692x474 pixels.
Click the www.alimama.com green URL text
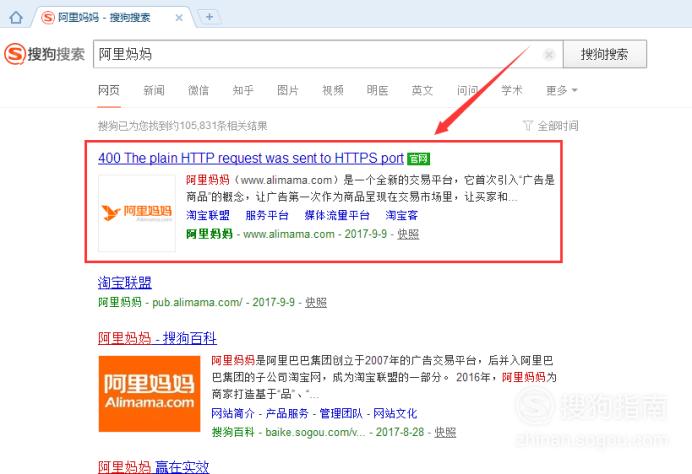pos(289,234)
